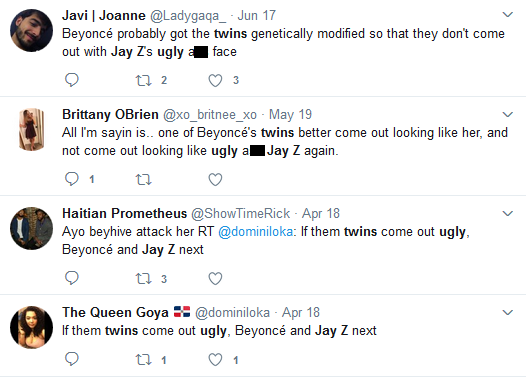The image size is (526, 377).
Task: Retweet Brittany OBrien's tweet
Action: [x=144, y=179]
